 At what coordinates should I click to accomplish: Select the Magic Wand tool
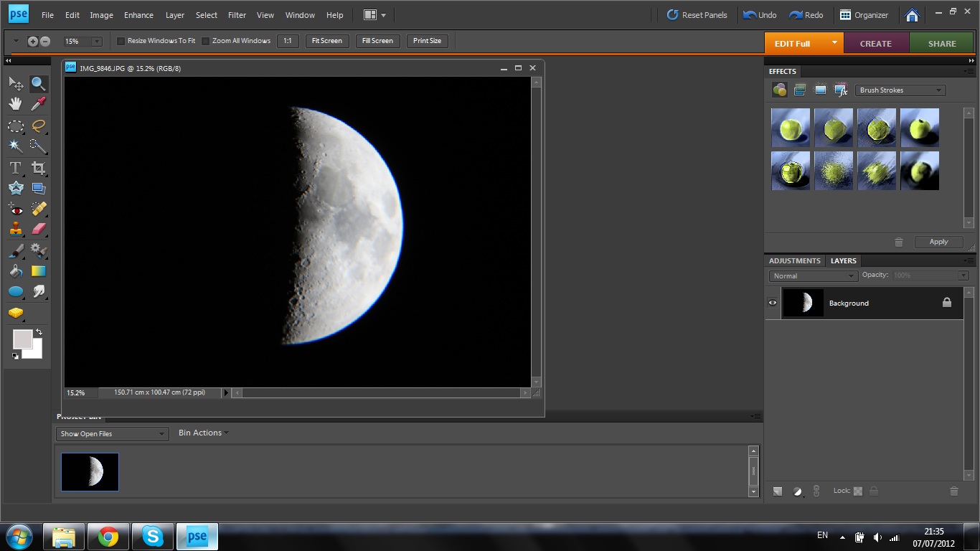click(14, 145)
